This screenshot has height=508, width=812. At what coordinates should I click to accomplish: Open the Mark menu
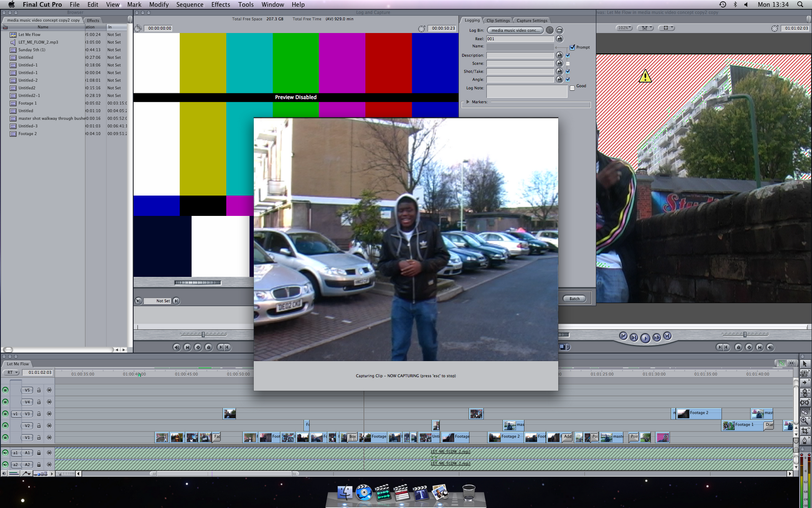pos(134,5)
